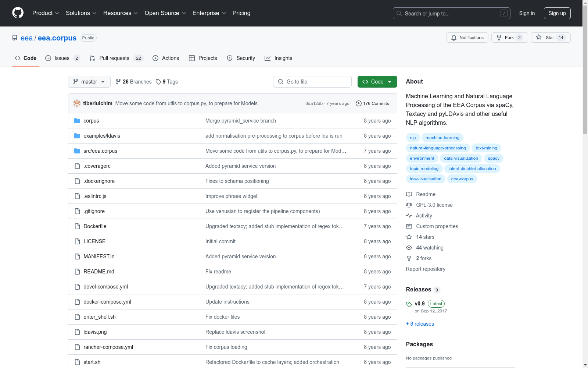Screen dimensions: 588x368
Task: Click the natural-language-processing topic tag
Action: (x=438, y=148)
